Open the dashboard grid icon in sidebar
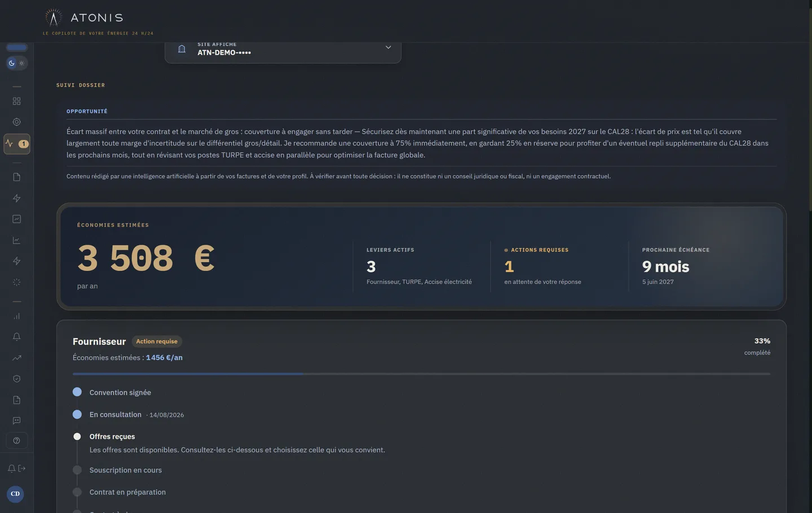 click(16, 101)
